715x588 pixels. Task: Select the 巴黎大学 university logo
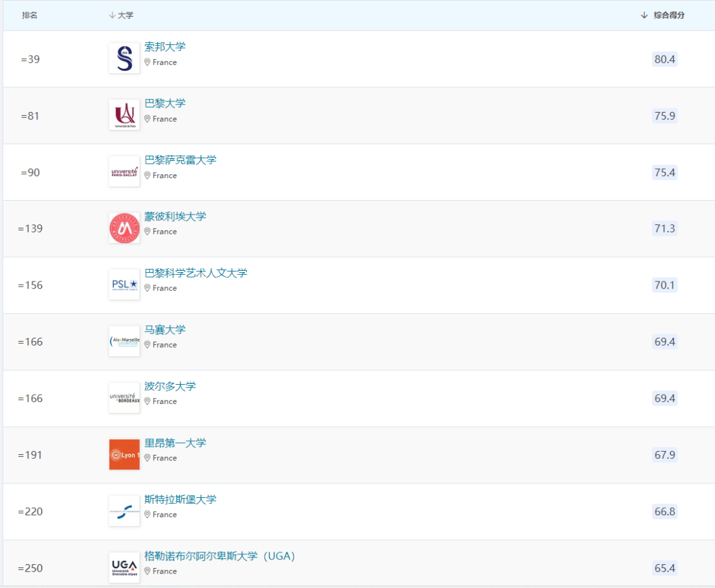124,114
